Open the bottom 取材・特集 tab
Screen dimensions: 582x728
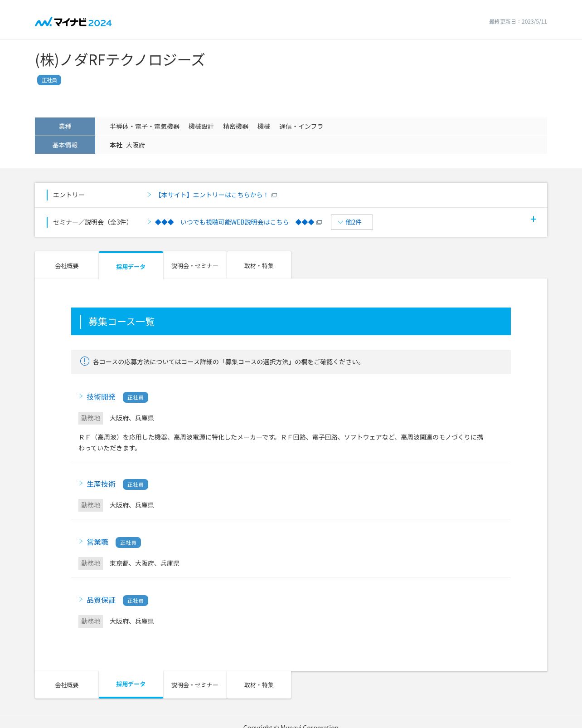259,685
